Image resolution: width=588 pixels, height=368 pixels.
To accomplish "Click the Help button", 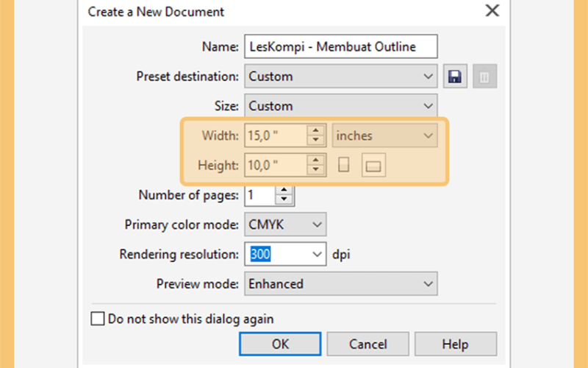I will [x=456, y=344].
